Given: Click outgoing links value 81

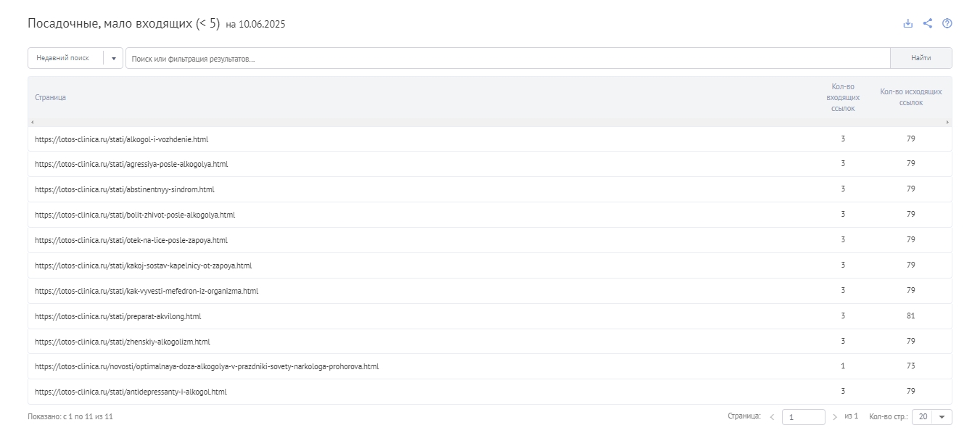Looking at the screenshot, I should point(911,316).
